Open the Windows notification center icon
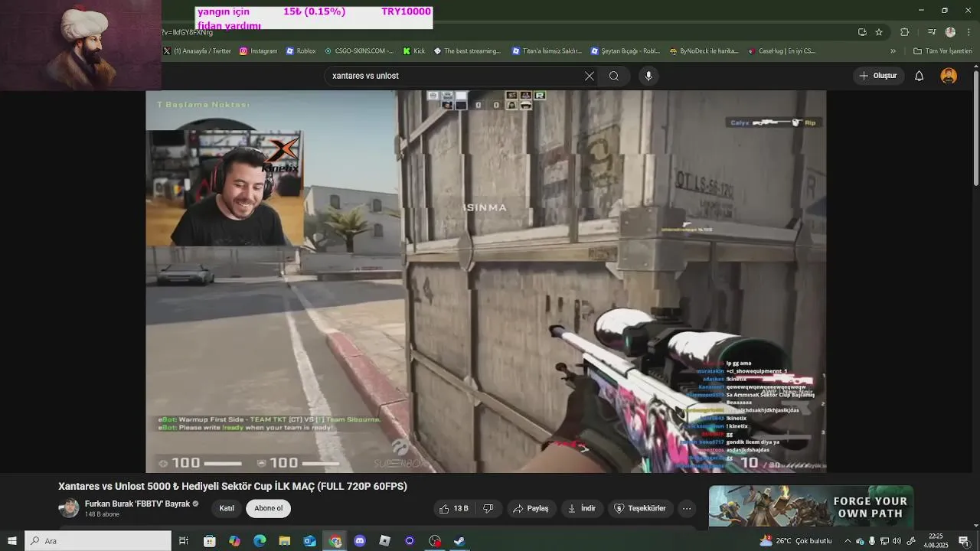 [x=964, y=541]
